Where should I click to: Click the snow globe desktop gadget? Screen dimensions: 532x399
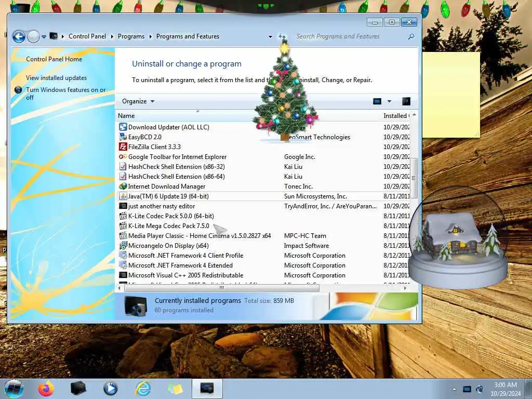[458, 237]
